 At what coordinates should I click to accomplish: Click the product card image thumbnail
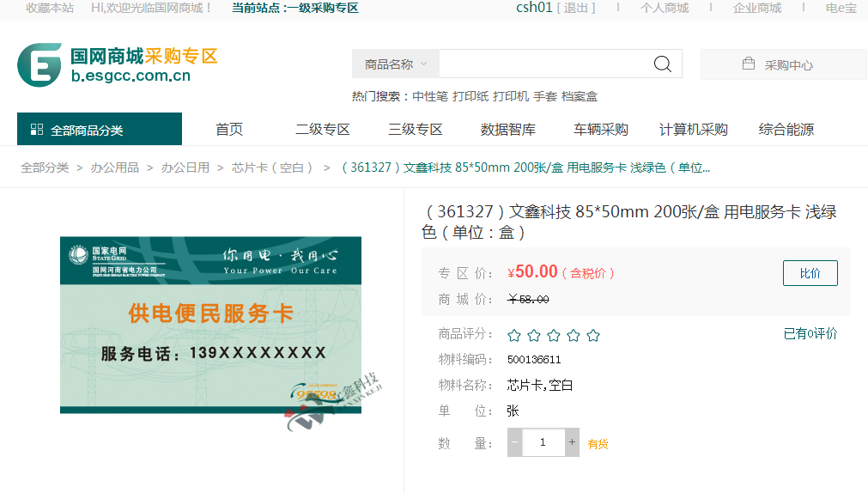210,325
